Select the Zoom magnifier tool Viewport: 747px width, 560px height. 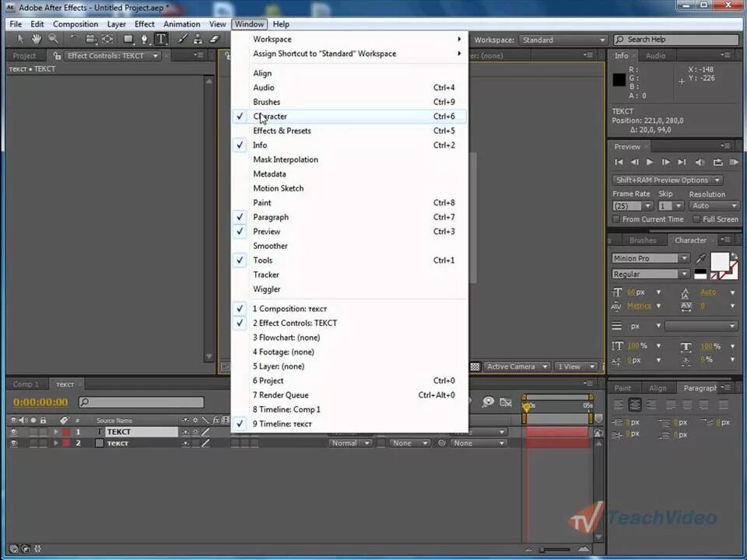53,39
